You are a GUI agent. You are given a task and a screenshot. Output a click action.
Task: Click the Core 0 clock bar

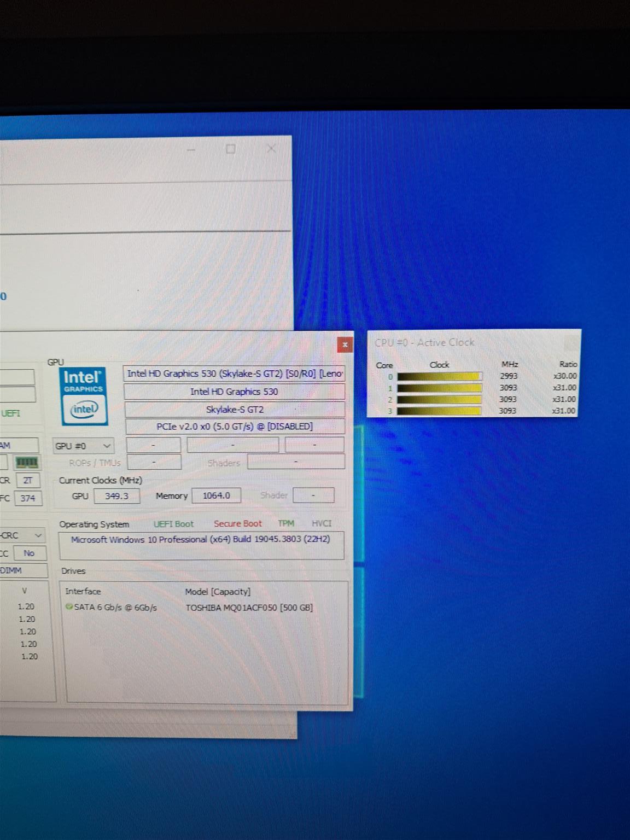pos(439,376)
